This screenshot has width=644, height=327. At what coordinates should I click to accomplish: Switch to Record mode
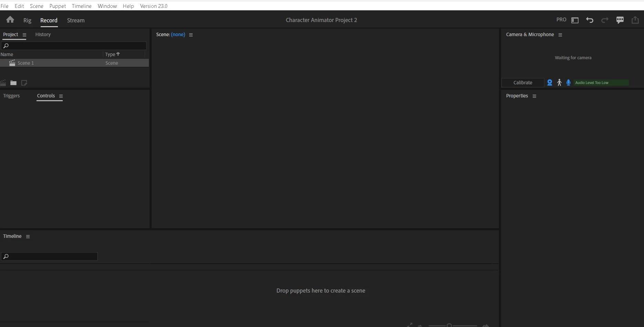point(49,20)
